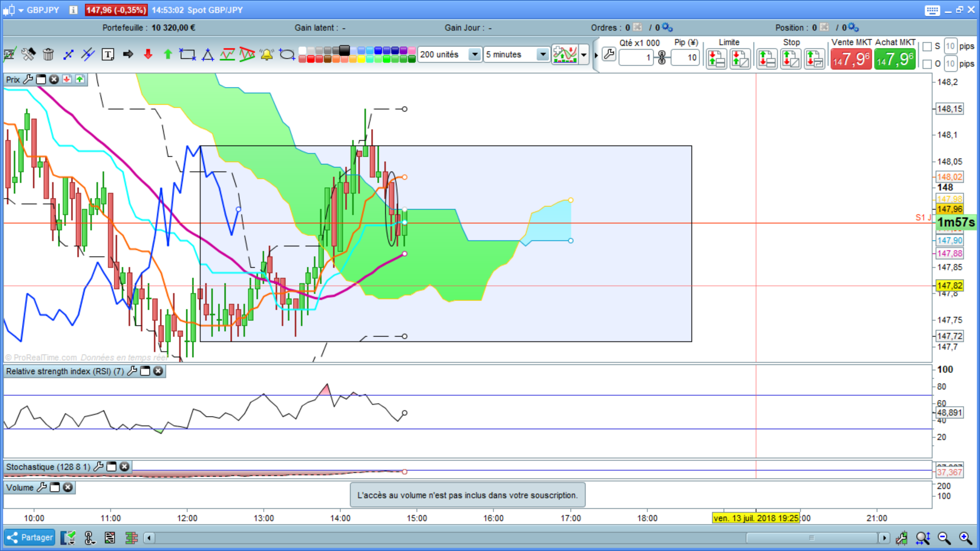The image size is (980, 551).
Task: Click the GBPJPY info button
Action: click(73, 10)
